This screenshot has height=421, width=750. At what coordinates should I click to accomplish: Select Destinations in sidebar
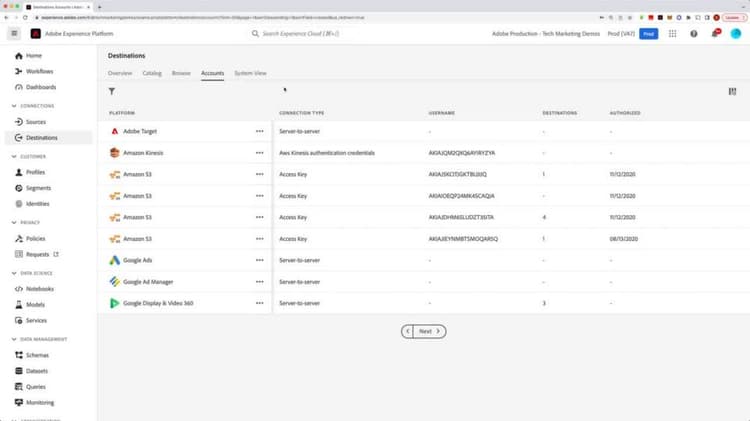tap(48, 138)
